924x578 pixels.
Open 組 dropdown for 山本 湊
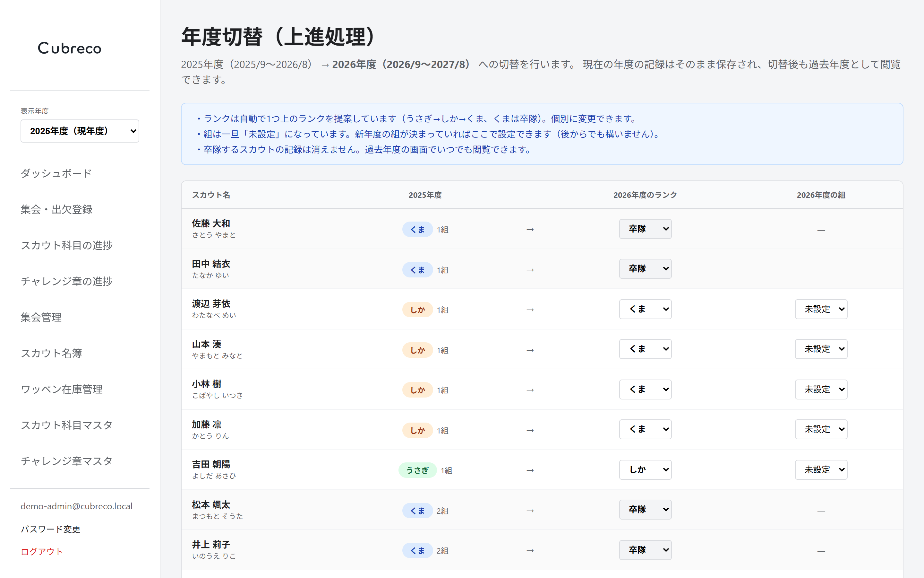pyautogui.click(x=821, y=349)
